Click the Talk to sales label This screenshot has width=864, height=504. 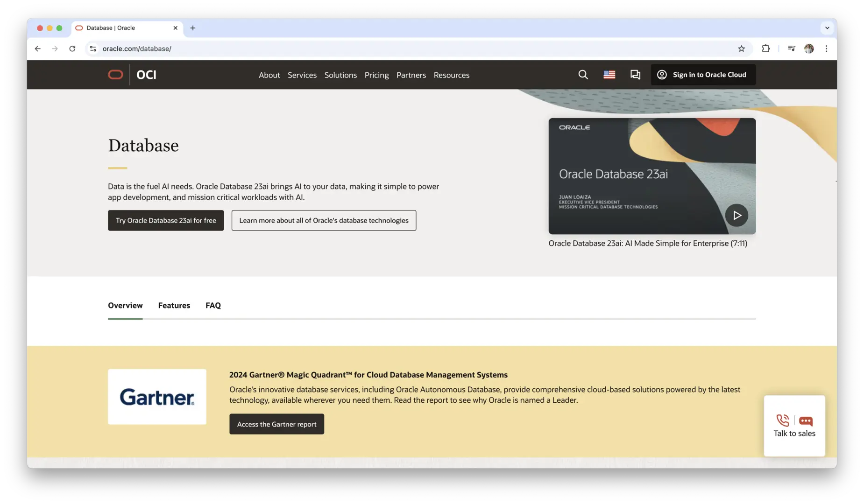pos(794,434)
